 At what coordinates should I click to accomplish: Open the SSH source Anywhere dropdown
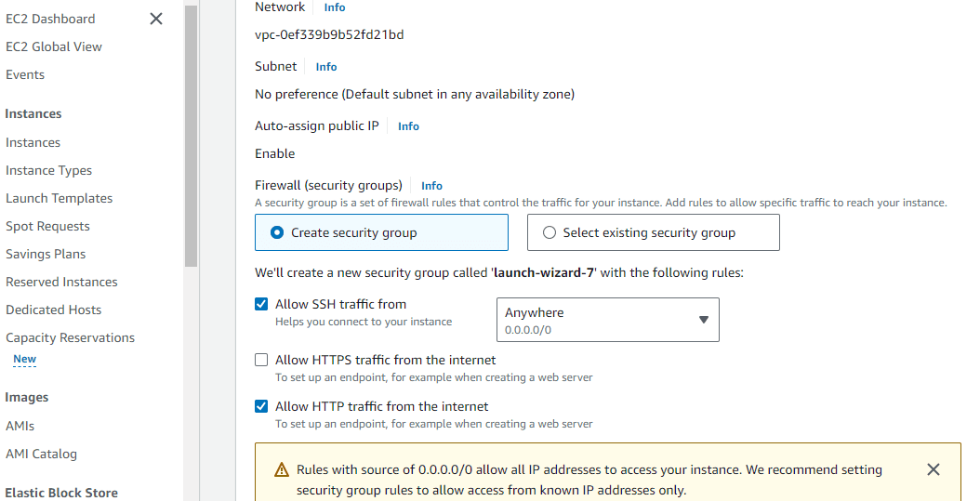coord(608,320)
